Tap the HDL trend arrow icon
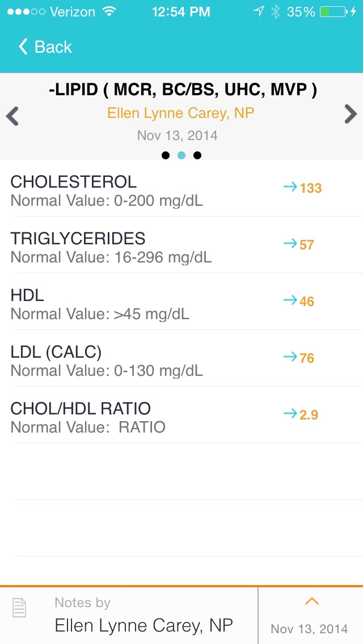This screenshot has width=363, height=644. click(x=290, y=300)
